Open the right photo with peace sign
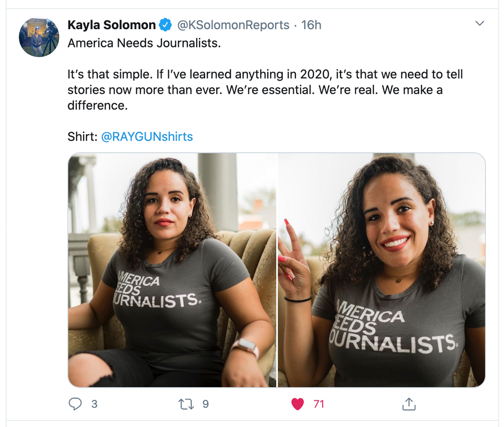 382,270
